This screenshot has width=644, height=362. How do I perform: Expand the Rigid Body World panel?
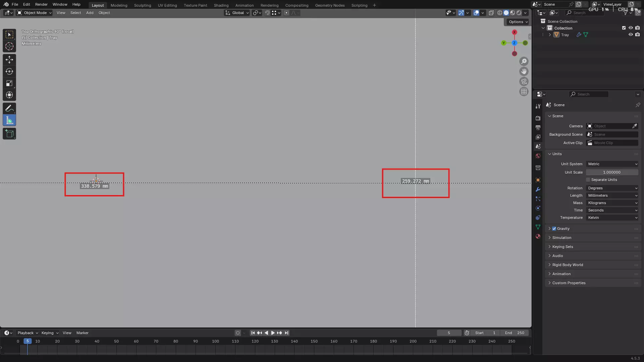tap(568, 265)
